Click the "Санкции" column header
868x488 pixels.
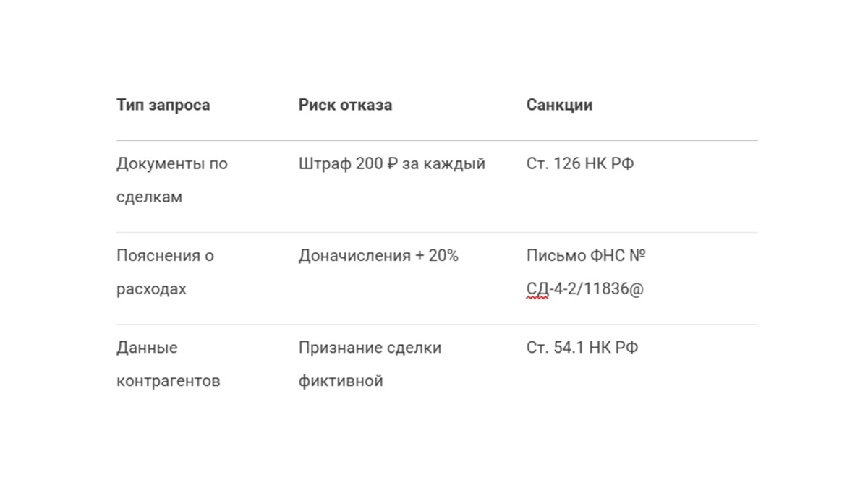tap(559, 105)
